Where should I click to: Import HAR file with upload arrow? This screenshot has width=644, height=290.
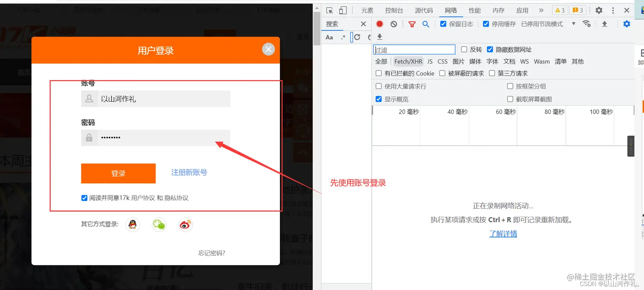coord(604,24)
